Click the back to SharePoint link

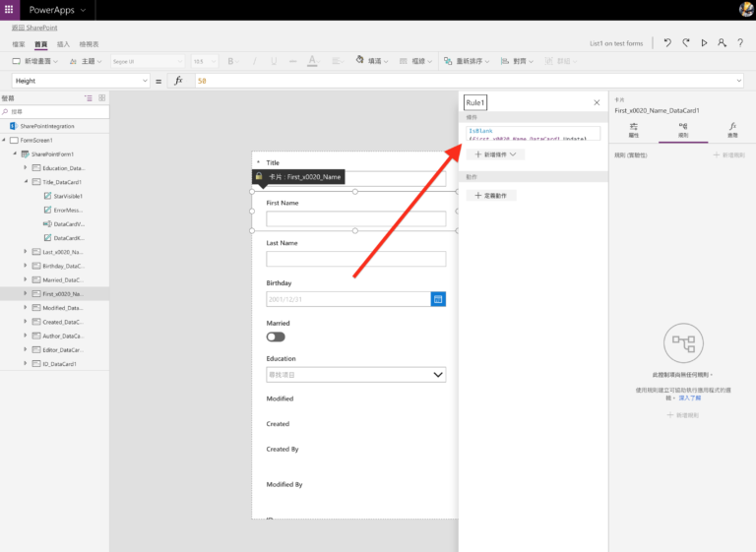34,28
